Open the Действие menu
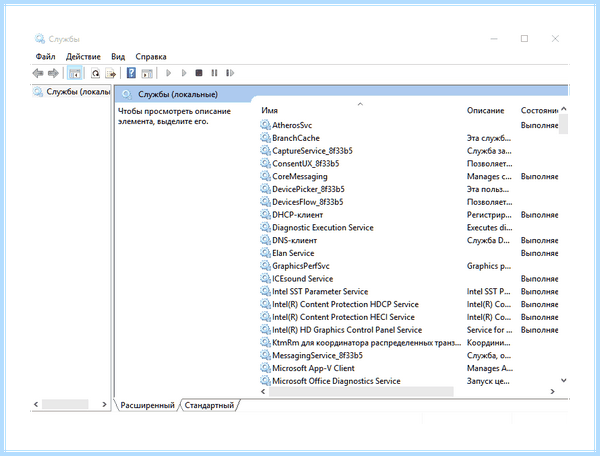600x456 pixels. 83,57
